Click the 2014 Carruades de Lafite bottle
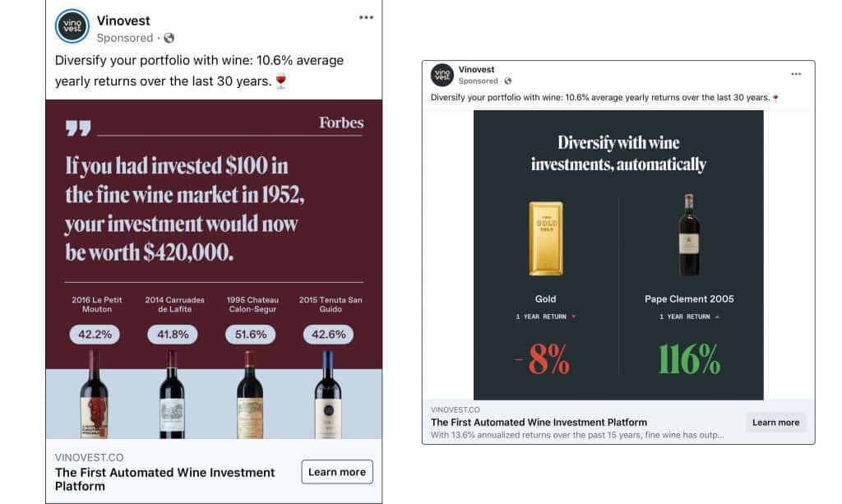Image resolution: width=842 pixels, height=504 pixels. [x=172, y=395]
